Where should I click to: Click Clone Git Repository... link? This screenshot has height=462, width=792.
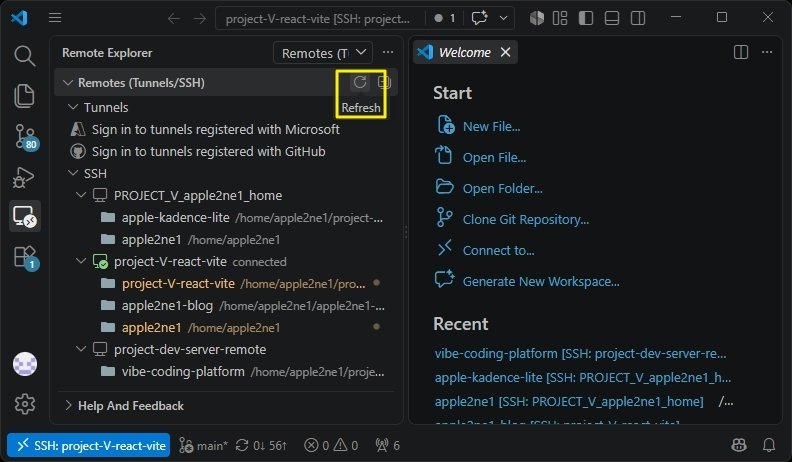coord(526,220)
